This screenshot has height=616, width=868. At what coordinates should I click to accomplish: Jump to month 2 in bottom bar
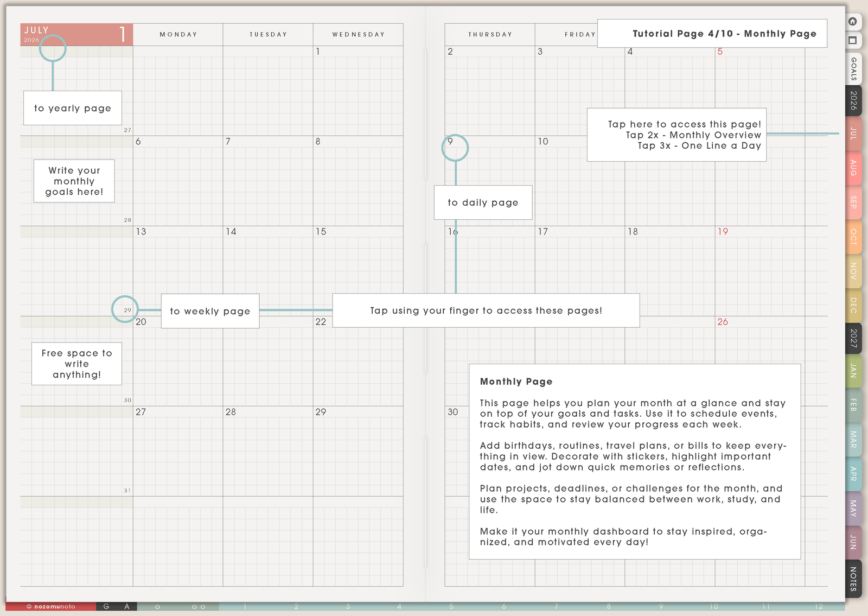[297, 607]
